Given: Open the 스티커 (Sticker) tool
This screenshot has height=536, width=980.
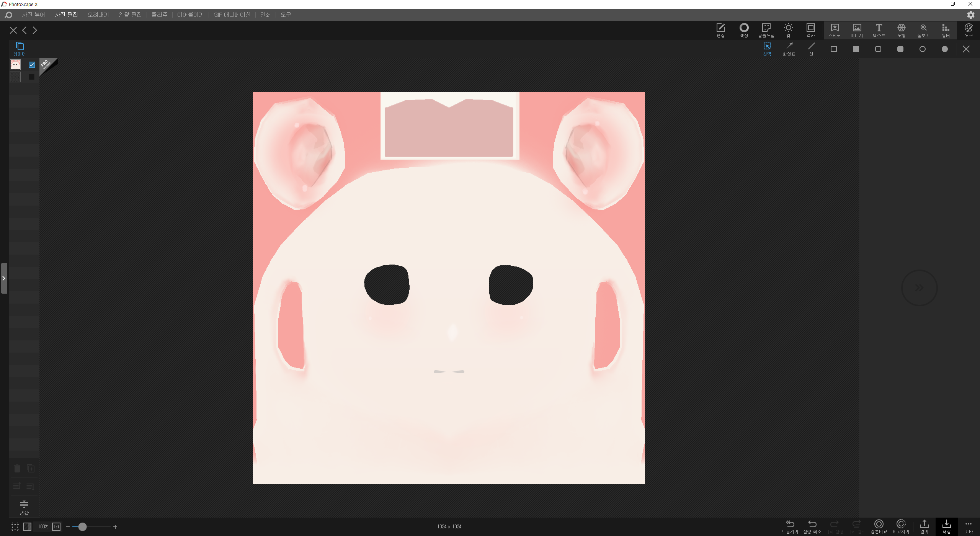Looking at the screenshot, I should [835, 30].
